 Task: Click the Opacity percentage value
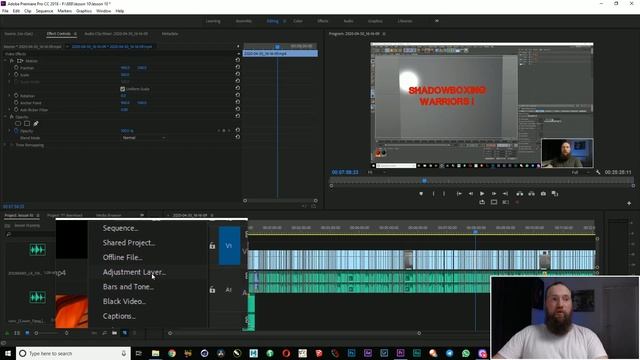coord(127,131)
